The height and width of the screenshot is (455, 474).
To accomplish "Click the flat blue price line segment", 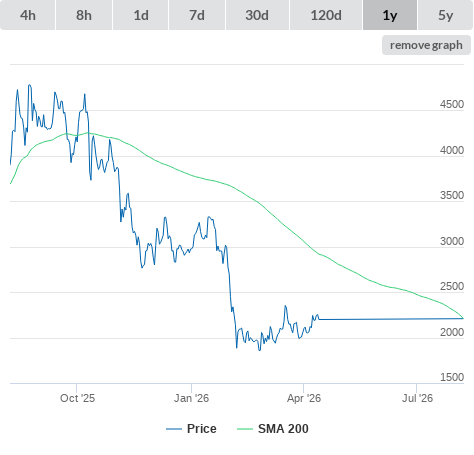I will (391, 319).
